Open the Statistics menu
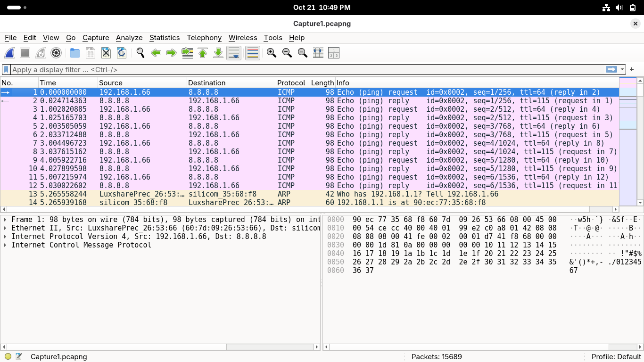 coord(164,38)
